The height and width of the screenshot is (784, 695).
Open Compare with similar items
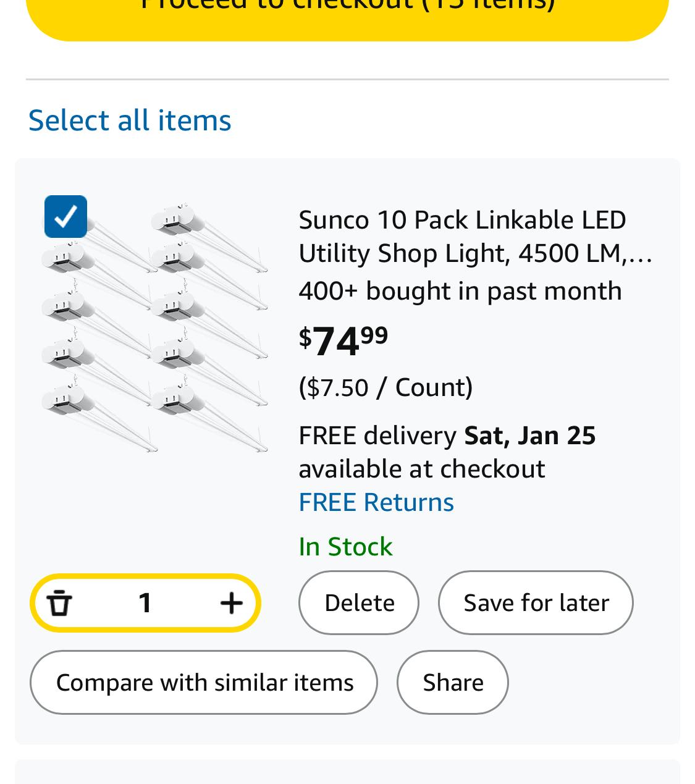click(204, 683)
